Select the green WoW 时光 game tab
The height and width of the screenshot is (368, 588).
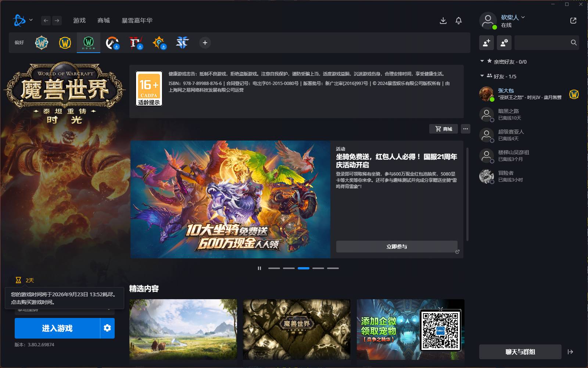(x=89, y=43)
